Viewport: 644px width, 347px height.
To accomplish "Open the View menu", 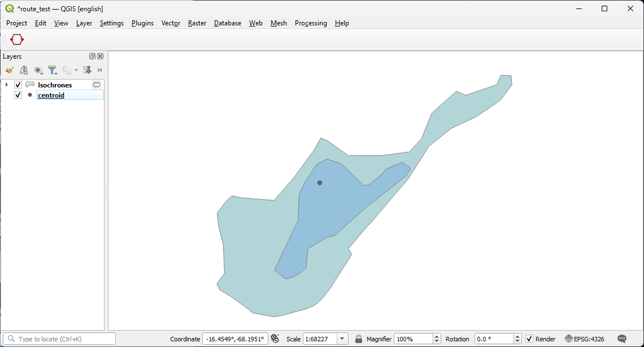I will click(x=61, y=23).
